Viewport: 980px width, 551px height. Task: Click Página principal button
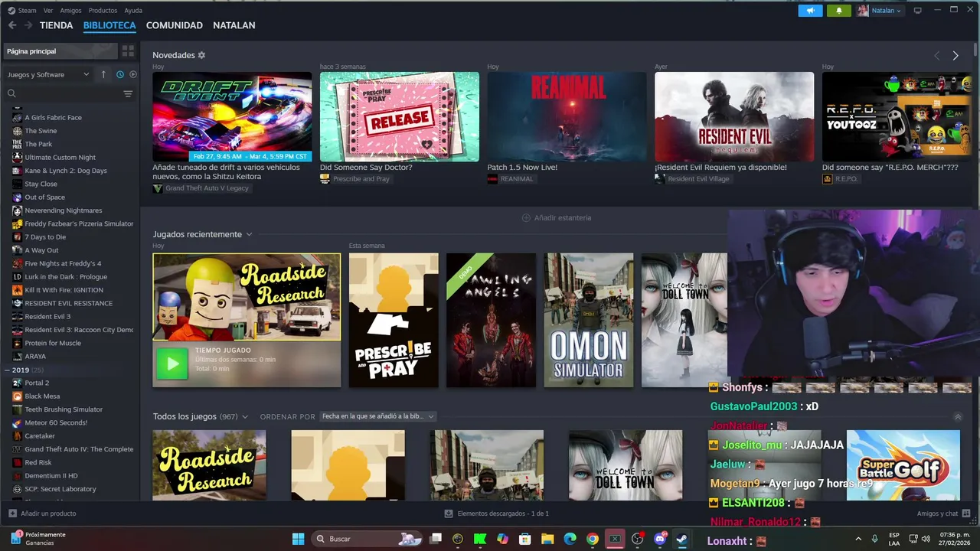point(60,51)
